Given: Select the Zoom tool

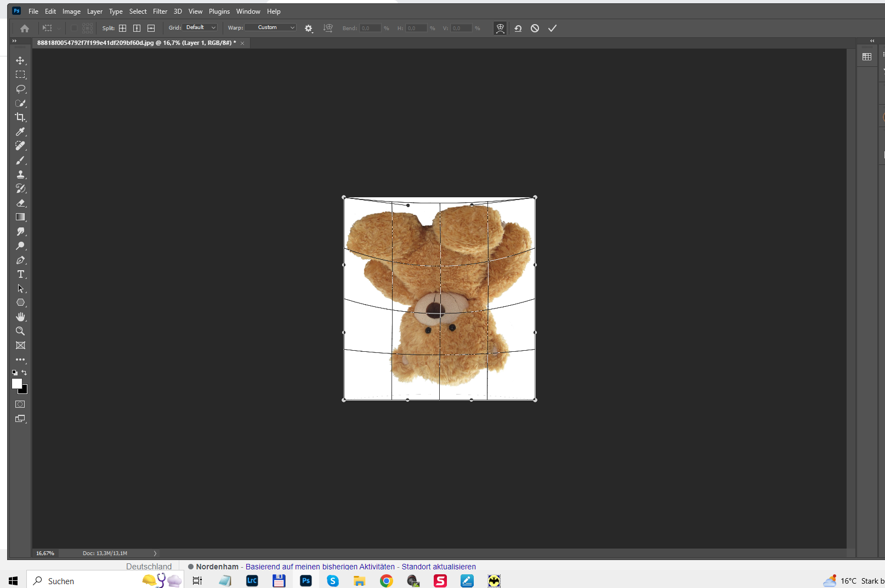Looking at the screenshot, I should click(x=20, y=331).
